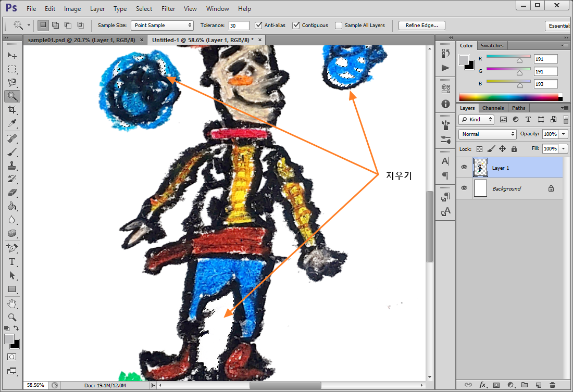The width and height of the screenshot is (573, 392).
Task: Open the Select menu
Action: [x=144, y=9]
